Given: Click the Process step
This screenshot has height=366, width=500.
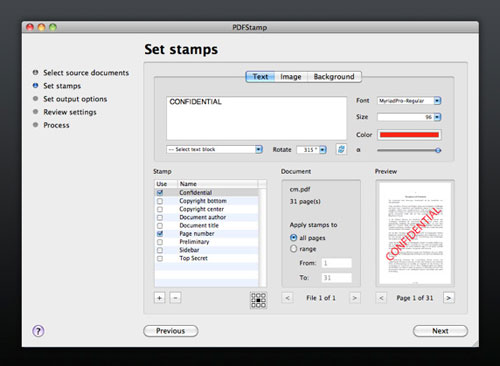Looking at the screenshot, I should coord(56,125).
